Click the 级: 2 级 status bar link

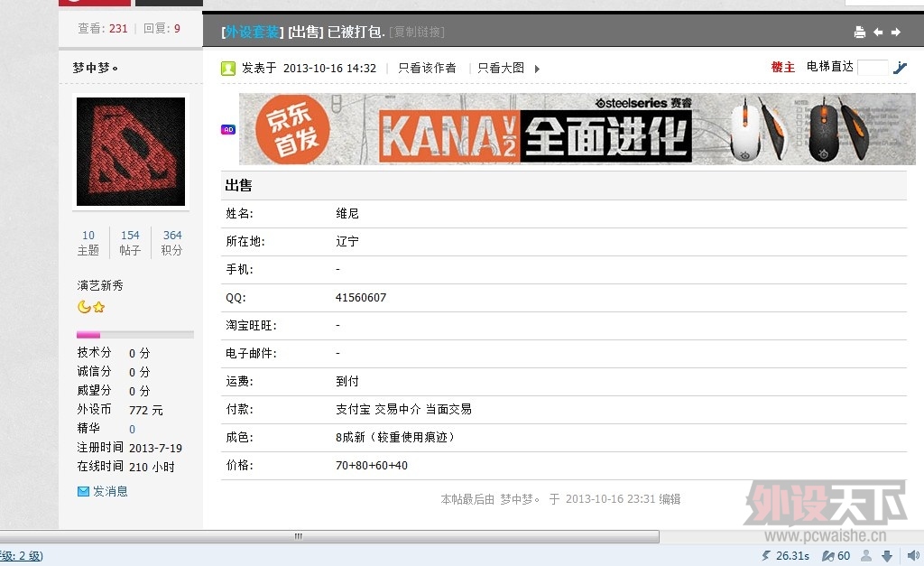point(22,555)
